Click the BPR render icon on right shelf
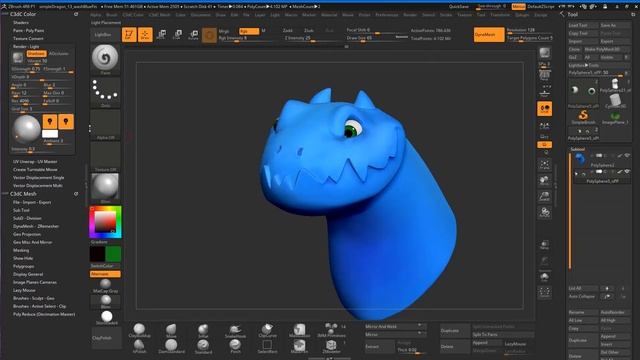Screen dimensions: 640x360 pyautogui.click(x=544, y=54)
